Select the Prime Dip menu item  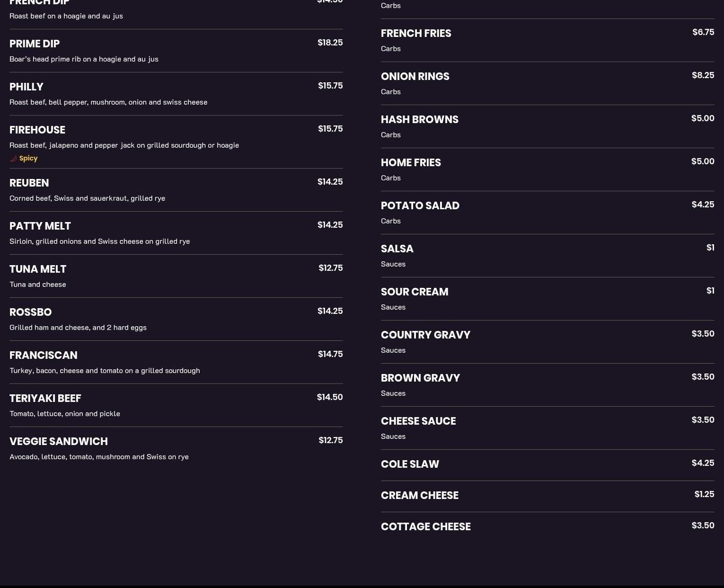pyautogui.click(x=35, y=44)
